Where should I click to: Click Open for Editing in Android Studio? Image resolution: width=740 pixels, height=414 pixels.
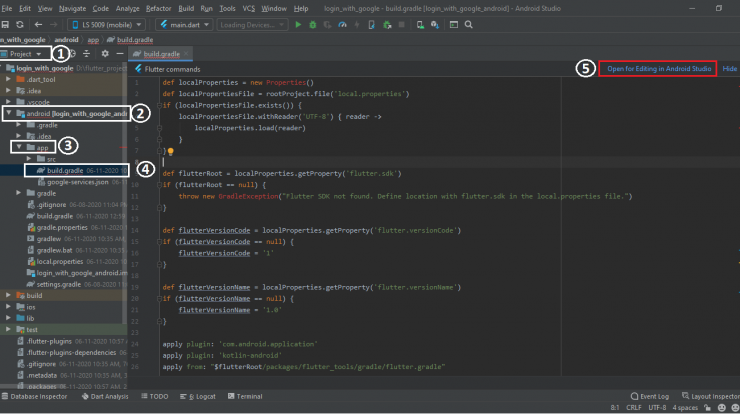658,69
